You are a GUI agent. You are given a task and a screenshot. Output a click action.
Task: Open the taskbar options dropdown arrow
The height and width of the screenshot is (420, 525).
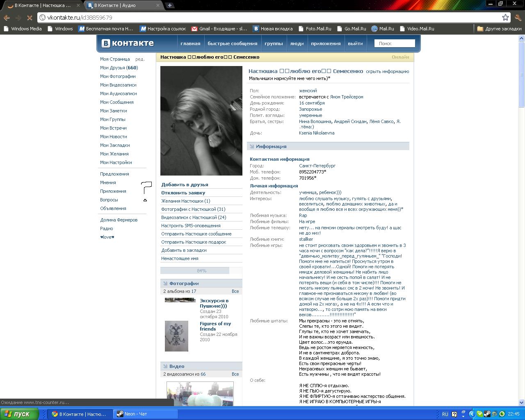463,416
